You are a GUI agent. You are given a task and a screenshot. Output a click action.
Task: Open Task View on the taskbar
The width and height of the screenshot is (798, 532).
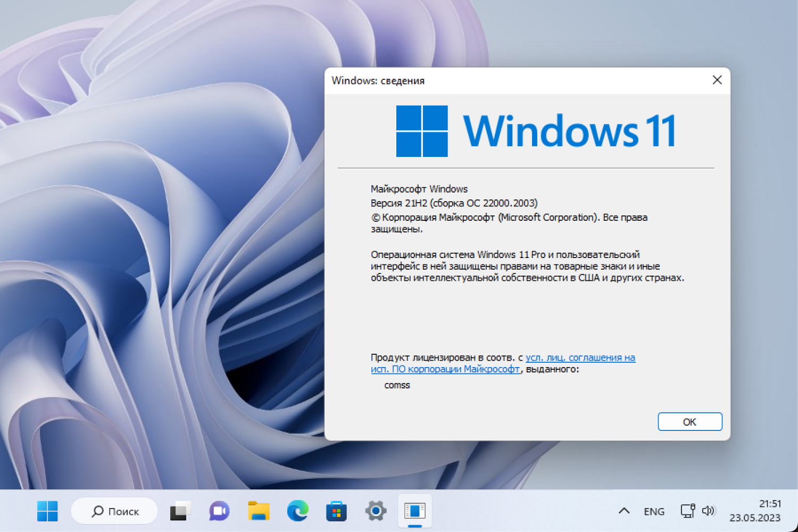(x=180, y=511)
